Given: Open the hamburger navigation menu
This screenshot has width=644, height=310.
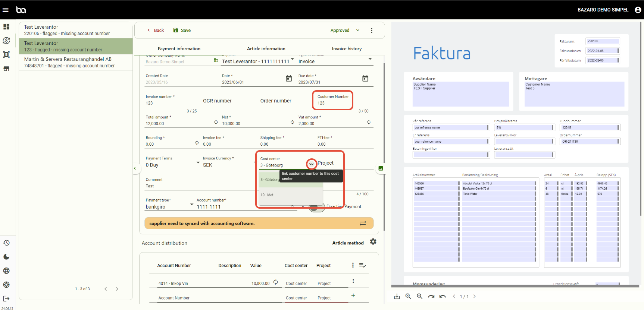Looking at the screenshot, I should pyautogui.click(x=6, y=10).
